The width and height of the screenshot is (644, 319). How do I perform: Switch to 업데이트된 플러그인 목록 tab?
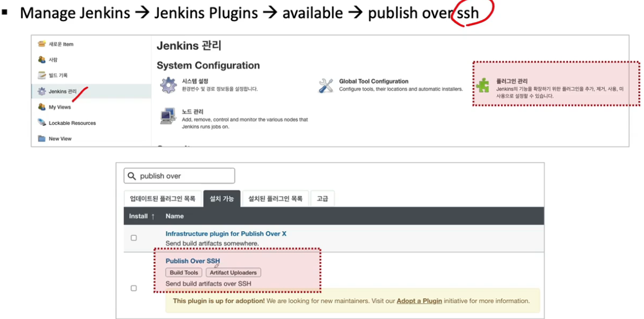tap(162, 198)
